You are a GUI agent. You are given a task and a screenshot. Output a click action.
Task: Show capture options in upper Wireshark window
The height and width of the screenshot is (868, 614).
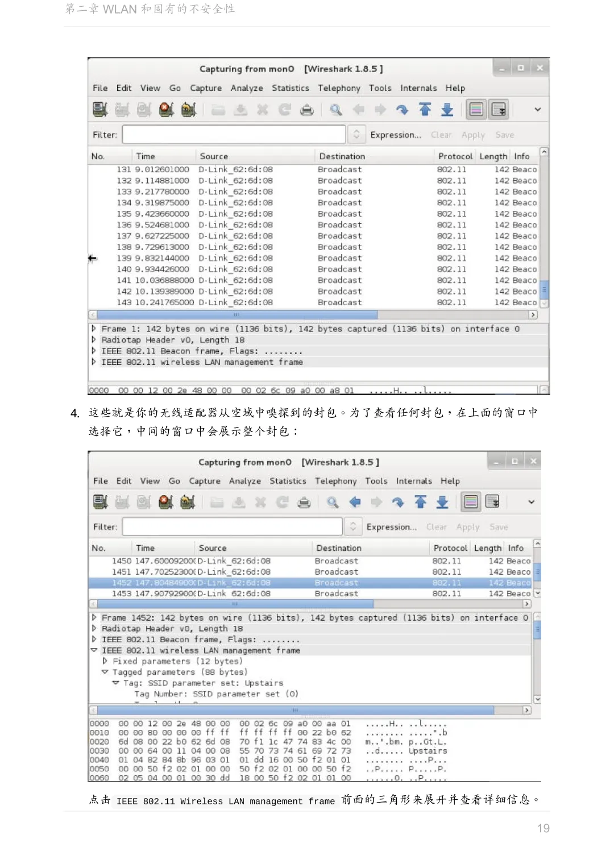pos(122,109)
